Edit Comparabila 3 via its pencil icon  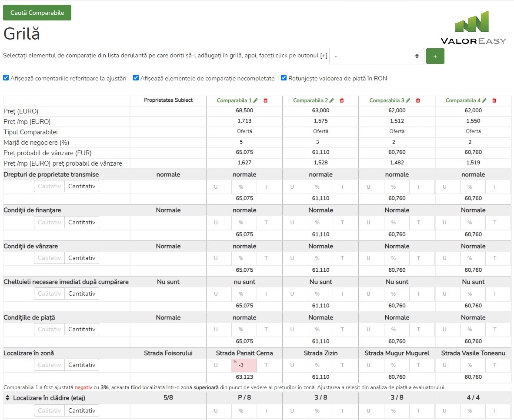[x=408, y=100]
